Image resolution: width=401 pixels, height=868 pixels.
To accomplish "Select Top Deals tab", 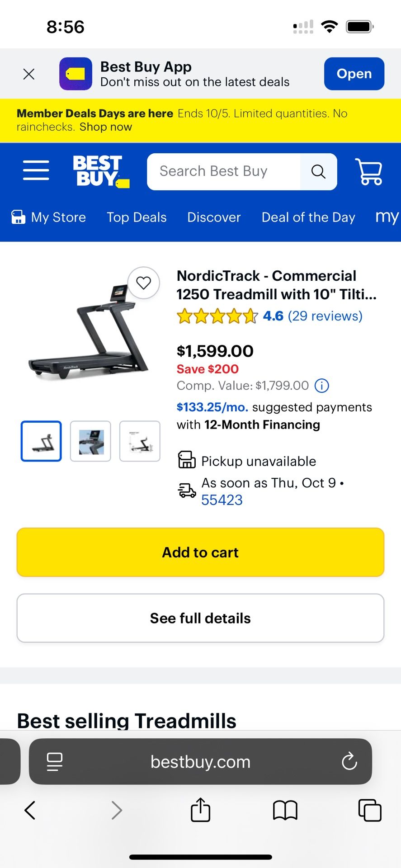I will 137,217.
